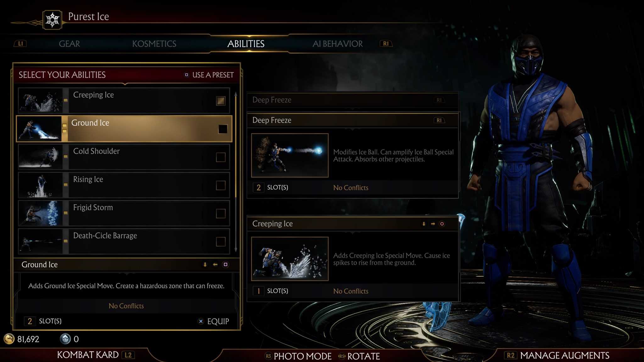
Task: Click the R1 icon on highlighted Deep Freeze header
Action: 439,120
